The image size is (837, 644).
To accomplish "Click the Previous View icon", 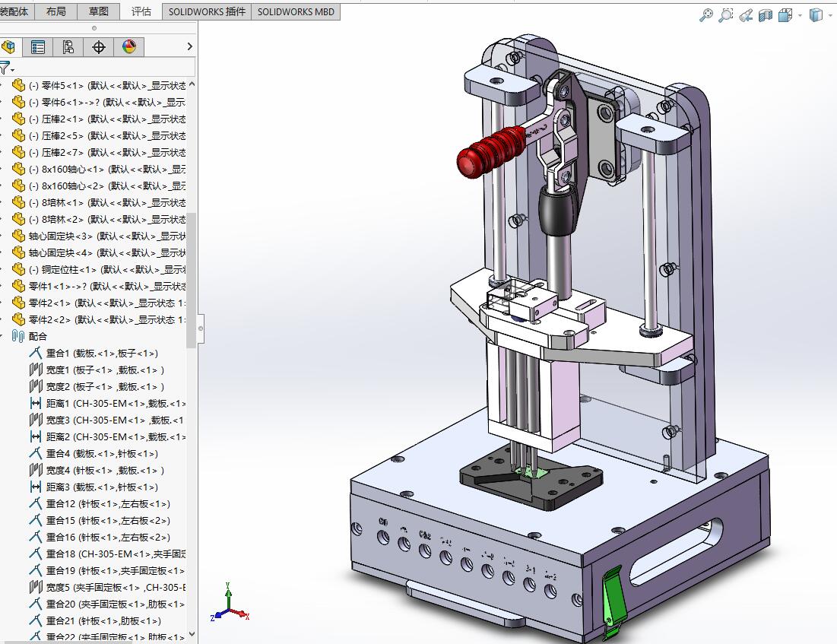I will tap(745, 15).
